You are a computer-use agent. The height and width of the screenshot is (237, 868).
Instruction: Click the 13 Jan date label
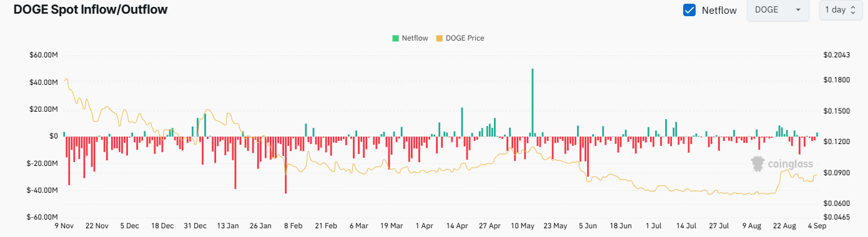tap(228, 226)
